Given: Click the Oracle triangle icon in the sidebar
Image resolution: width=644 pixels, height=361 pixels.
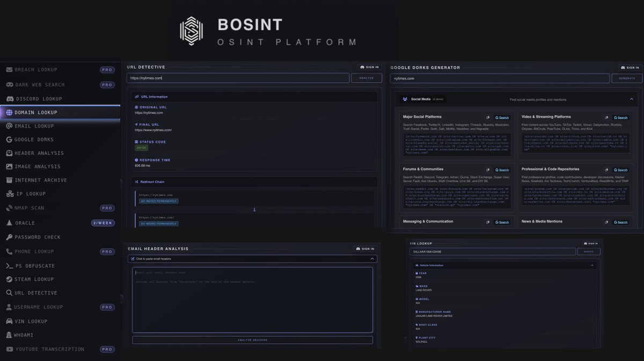Looking at the screenshot, I should [x=9, y=222].
